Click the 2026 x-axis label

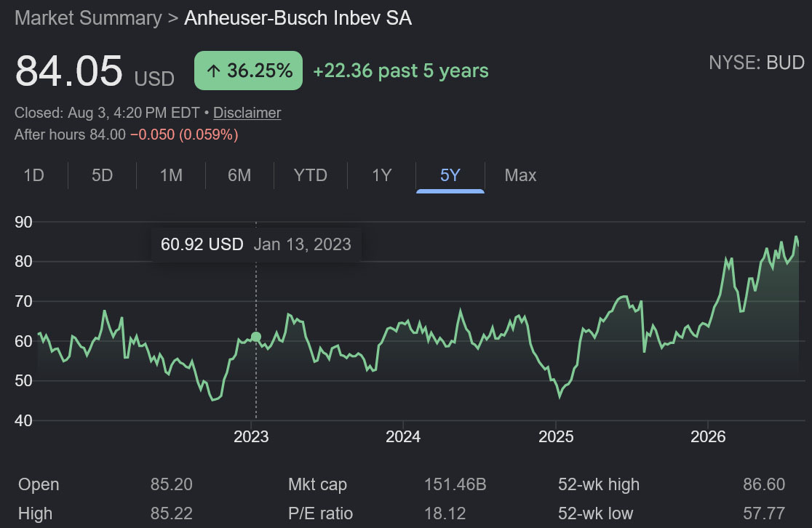pyautogui.click(x=708, y=437)
